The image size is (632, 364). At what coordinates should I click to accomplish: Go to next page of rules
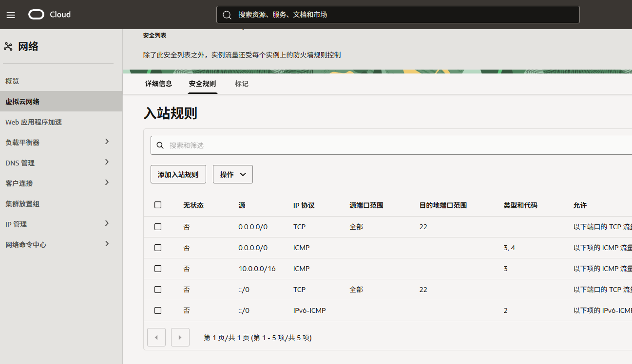(x=180, y=337)
